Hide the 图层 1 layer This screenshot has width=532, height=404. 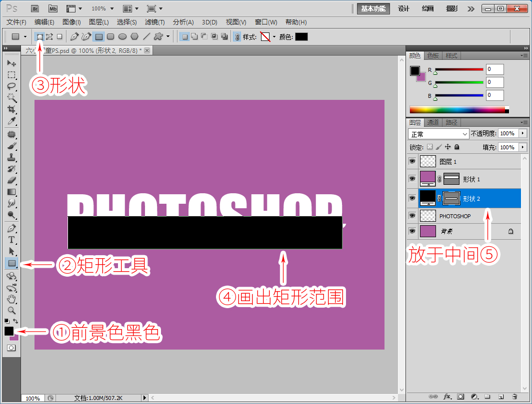point(412,161)
